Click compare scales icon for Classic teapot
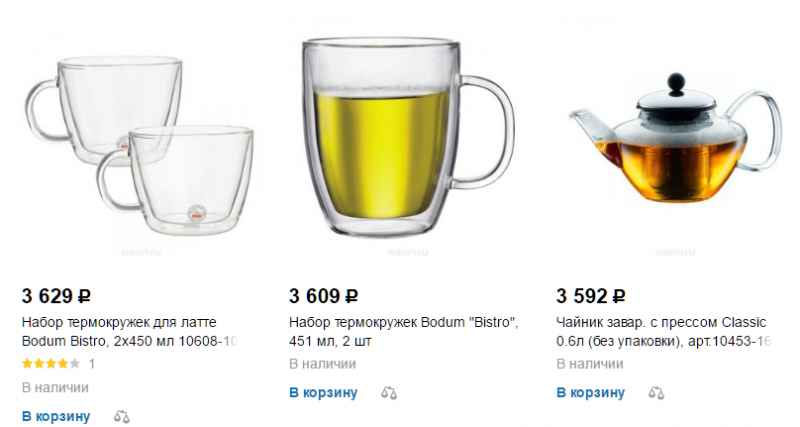The image size is (800, 427). 656,393
